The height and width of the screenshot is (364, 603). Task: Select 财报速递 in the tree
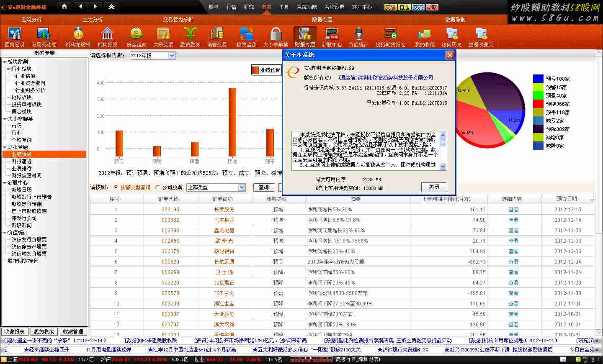click(x=21, y=161)
